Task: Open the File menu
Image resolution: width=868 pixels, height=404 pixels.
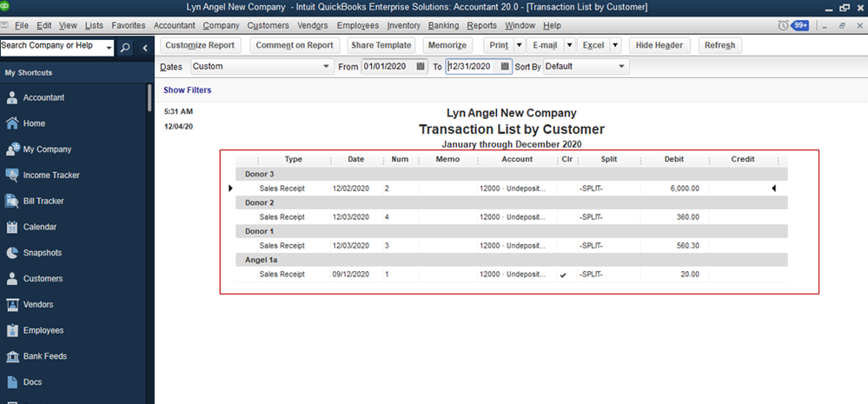Action: (22, 25)
